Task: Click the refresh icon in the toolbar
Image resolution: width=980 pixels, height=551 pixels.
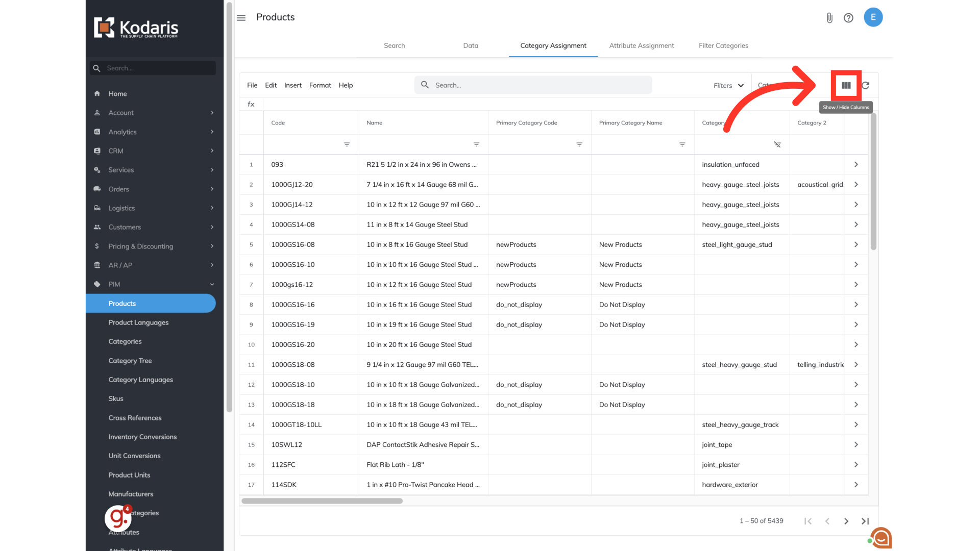Action: pos(866,85)
